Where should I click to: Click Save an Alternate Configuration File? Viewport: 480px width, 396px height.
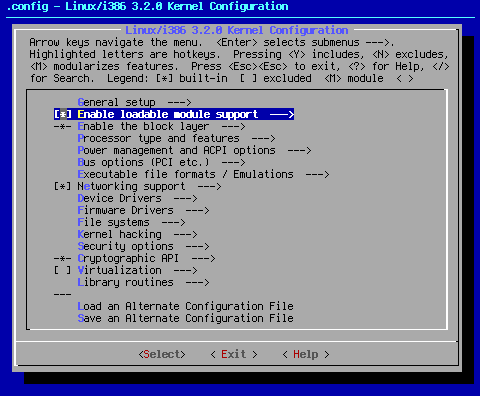click(x=185, y=318)
